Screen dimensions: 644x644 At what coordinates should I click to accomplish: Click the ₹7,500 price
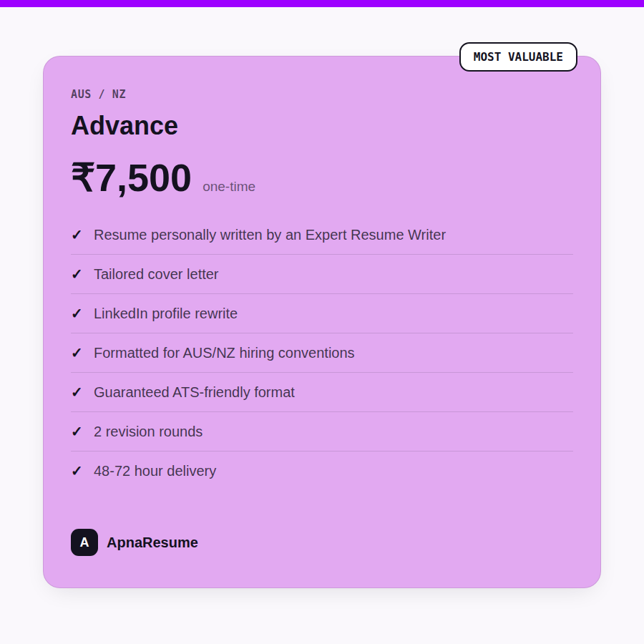(131, 178)
